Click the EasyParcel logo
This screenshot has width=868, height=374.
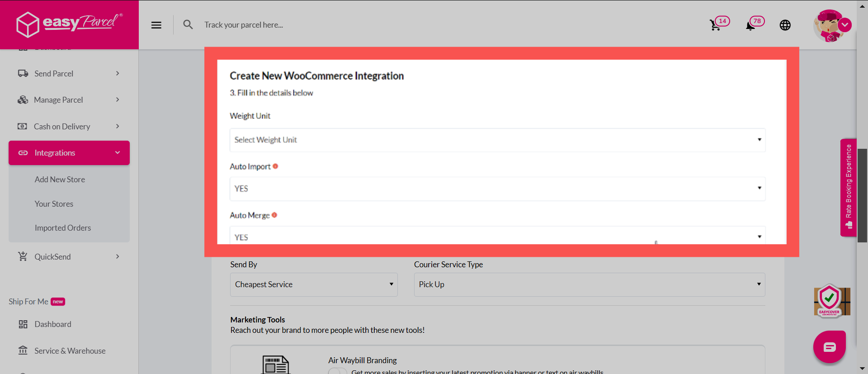[69, 24]
